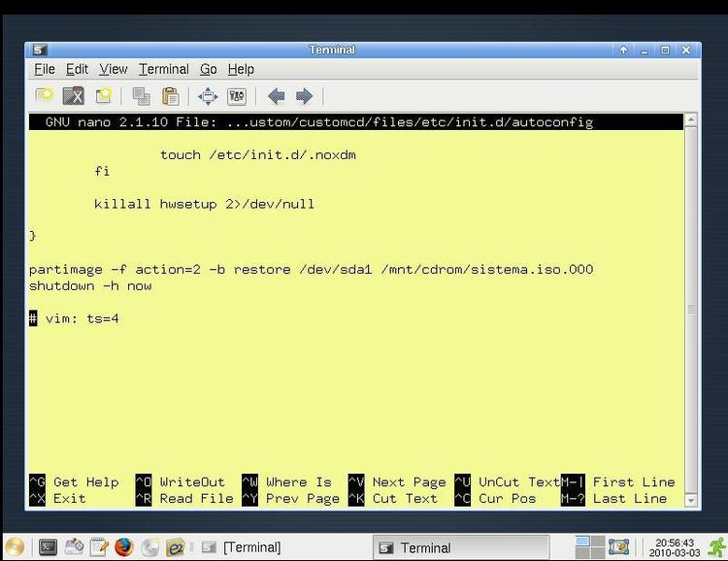Click scrollbar down arrow in terminal
The height and width of the screenshot is (561, 728).
click(691, 500)
